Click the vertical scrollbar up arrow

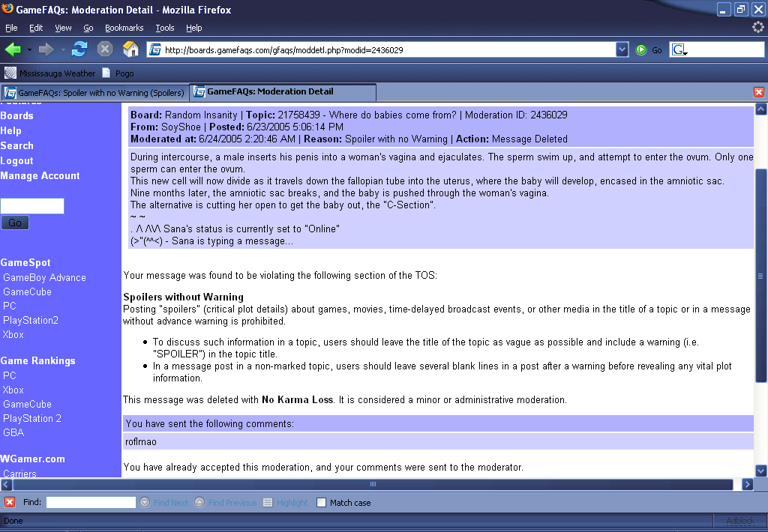(x=760, y=109)
